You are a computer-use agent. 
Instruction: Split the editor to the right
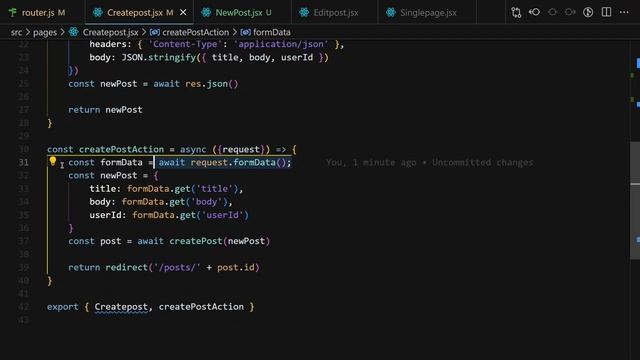click(x=607, y=12)
